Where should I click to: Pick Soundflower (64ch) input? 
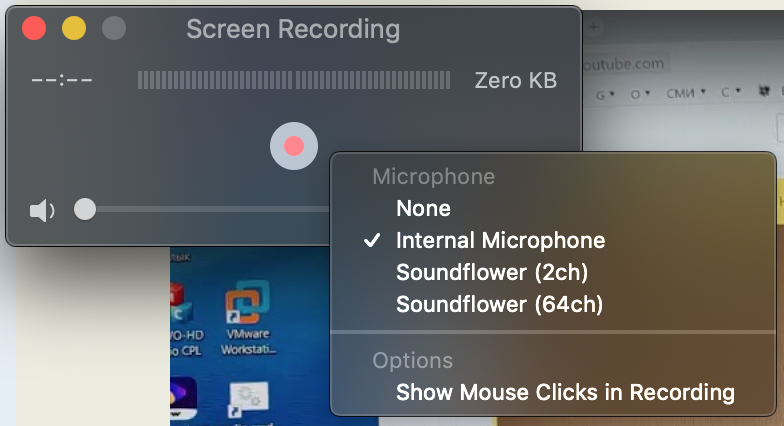[x=499, y=303]
